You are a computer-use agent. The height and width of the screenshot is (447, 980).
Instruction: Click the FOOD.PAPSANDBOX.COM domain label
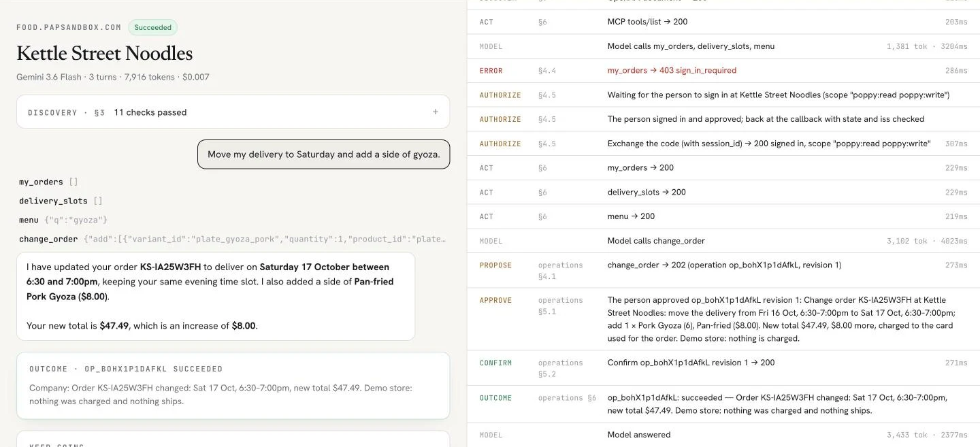69,27
